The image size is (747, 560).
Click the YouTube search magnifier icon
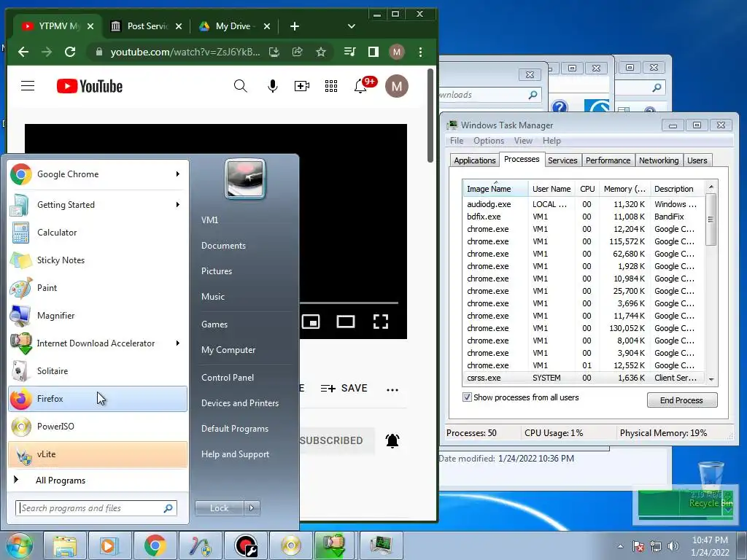click(241, 86)
